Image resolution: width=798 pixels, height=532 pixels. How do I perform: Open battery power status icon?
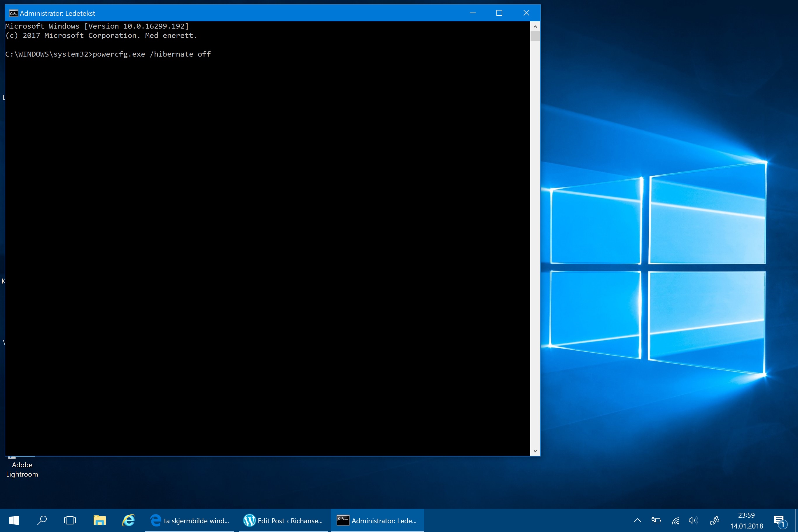(x=656, y=520)
